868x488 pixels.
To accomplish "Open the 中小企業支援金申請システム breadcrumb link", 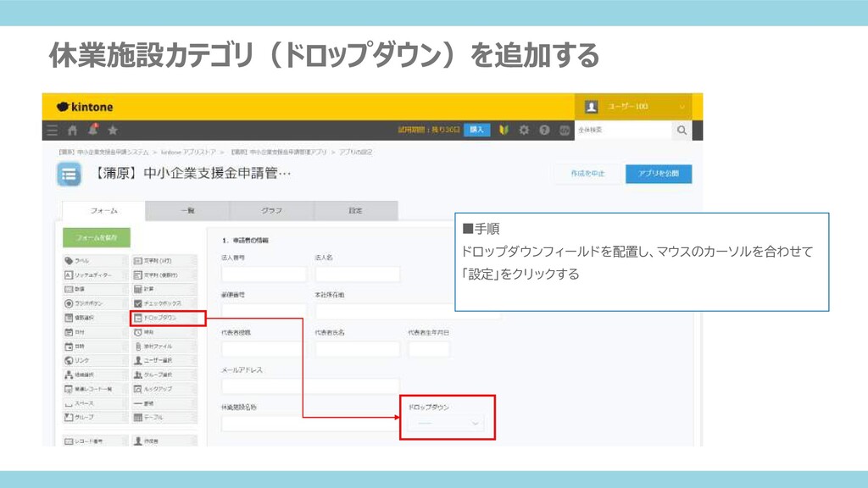I will pyautogui.click(x=103, y=152).
